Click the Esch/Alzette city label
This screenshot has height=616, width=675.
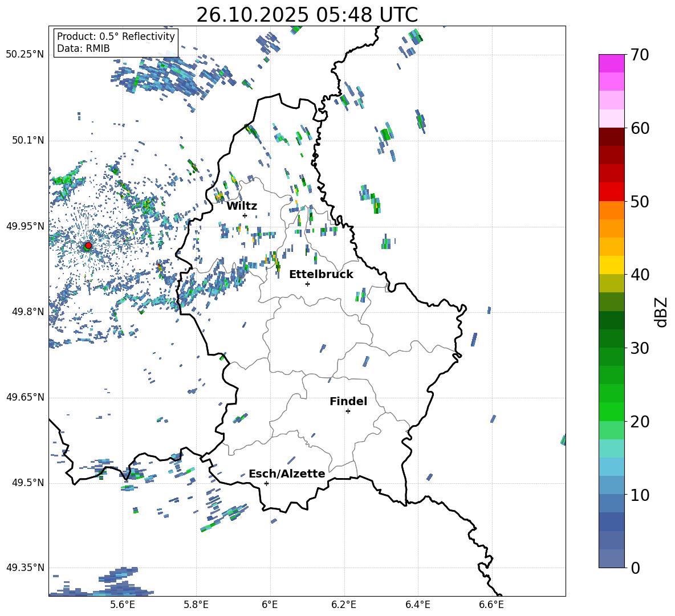(287, 474)
